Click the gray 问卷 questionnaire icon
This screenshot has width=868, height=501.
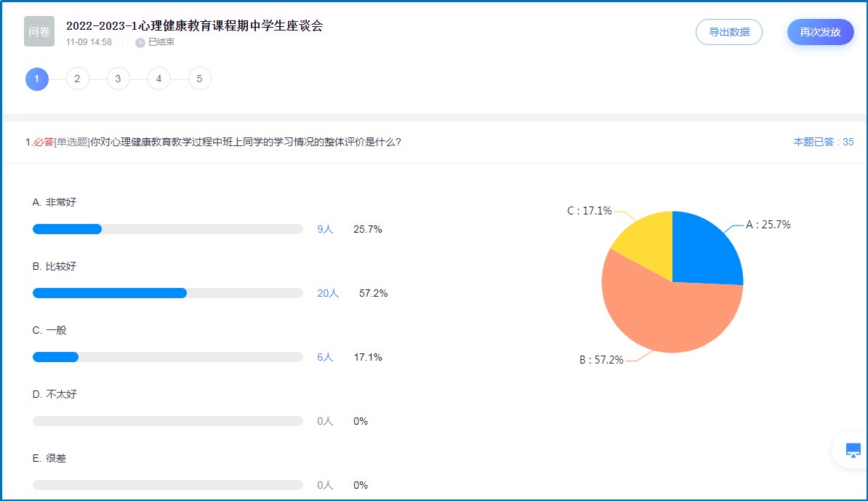tap(39, 31)
